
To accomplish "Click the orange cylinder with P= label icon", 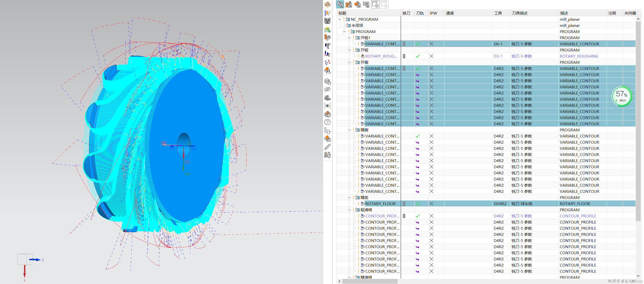I will [x=328, y=139].
